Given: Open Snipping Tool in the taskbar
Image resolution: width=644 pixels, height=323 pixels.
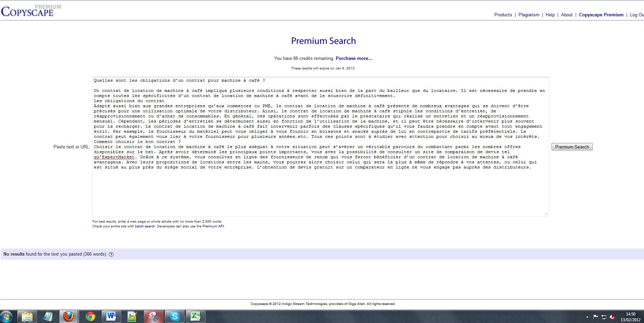Looking at the screenshot, I should click(153, 317).
